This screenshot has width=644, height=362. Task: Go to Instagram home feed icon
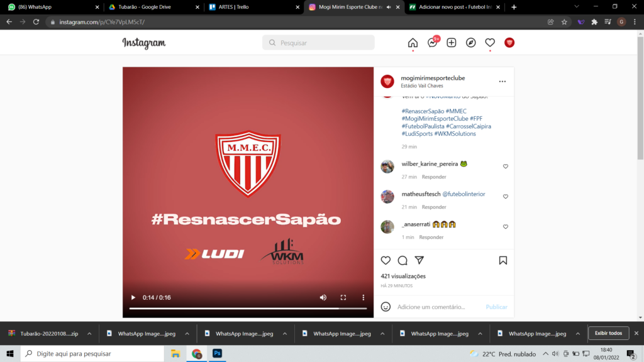(412, 43)
